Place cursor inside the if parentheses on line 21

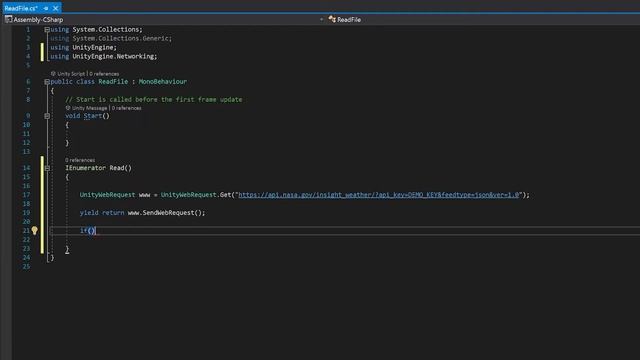coord(91,231)
